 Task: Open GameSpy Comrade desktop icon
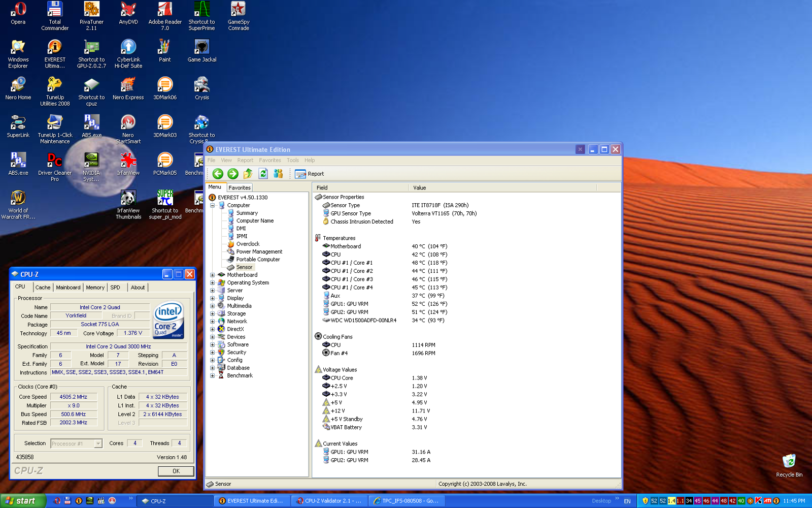[x=239, y=16]
